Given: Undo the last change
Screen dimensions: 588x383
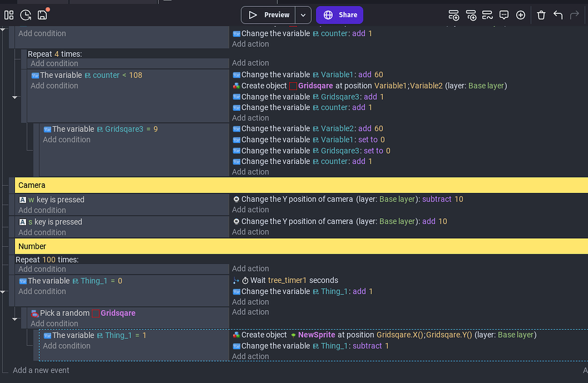Looking at the screenshot, I should click(558, 15).
